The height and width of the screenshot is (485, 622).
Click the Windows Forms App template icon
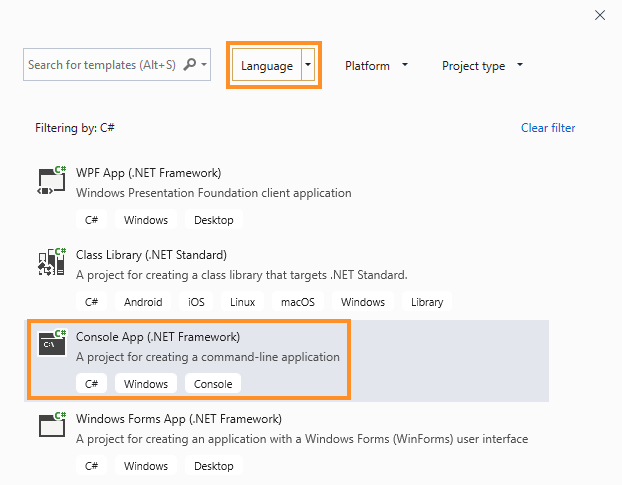[52, 424]
